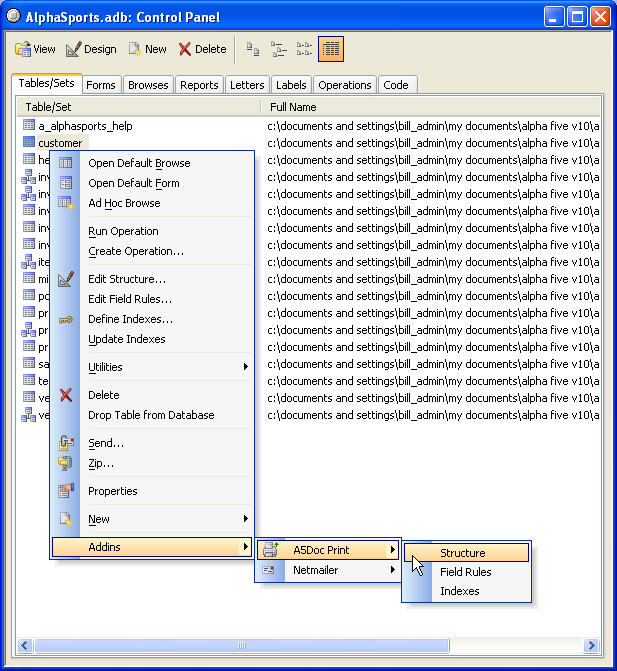This screenshot has height=671, width=617.
Task: Switch to the Letters tab
Action: click(247, 85)
